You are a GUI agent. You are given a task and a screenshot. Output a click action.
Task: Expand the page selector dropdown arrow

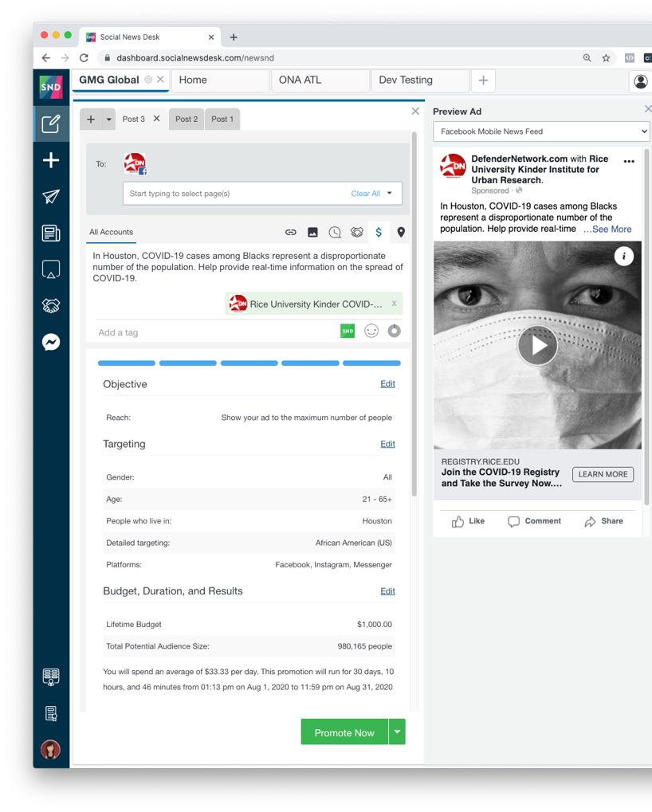pos(390,193)
